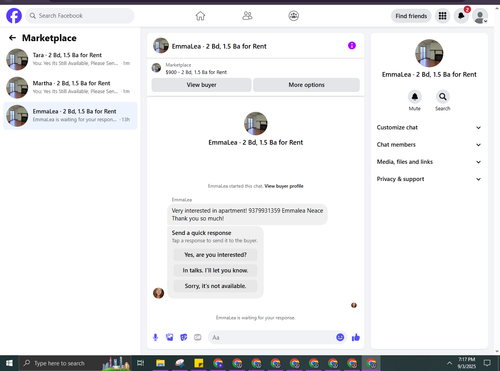Send quick reply 'Yes, are you interested?'
The image size is (500, 371).
(215, 255)
